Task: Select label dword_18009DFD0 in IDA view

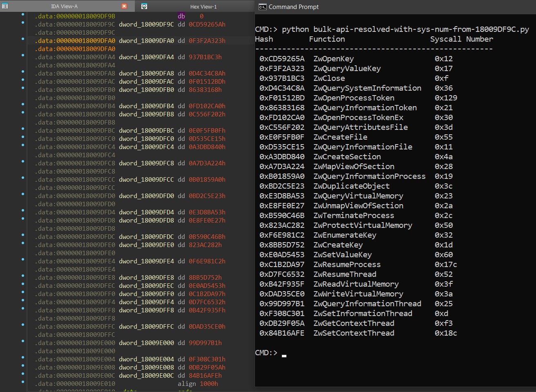Action: (x=146, y=196)
